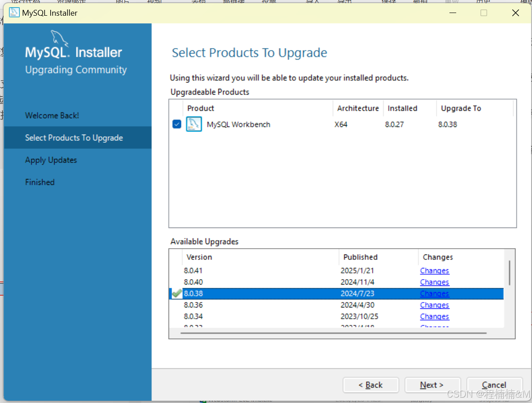The image size is (532, 403).
Task: Close the MySQL Installer window
Action: point(515,13)
